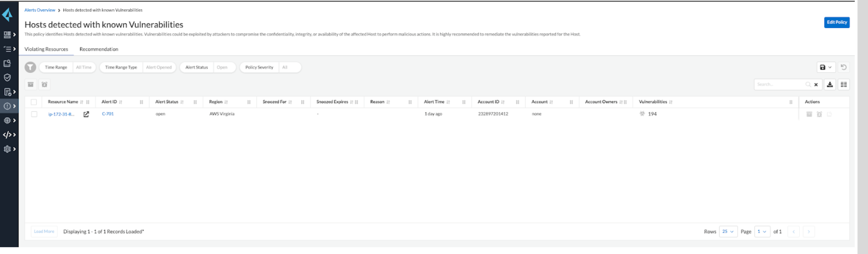The width and height of the screenshot is (868, 254).
Task: Open the Rows per page dropdown
Action: (728, 231)
